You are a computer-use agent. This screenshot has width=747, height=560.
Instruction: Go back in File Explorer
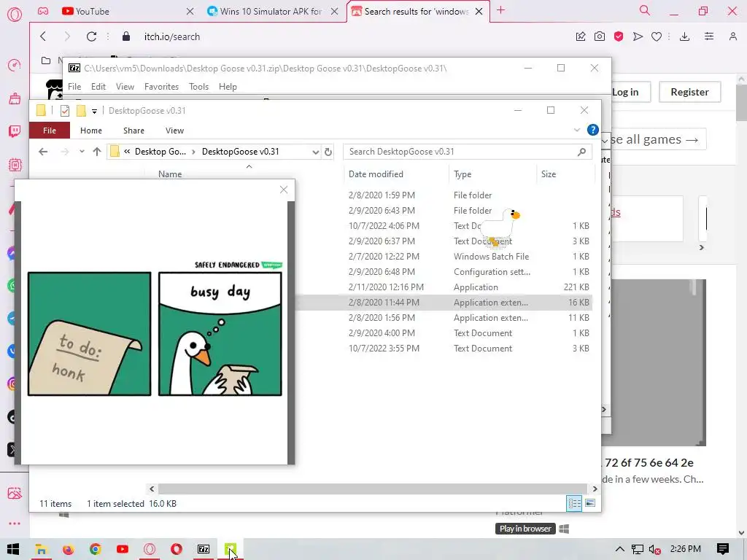(x=43, y=152)
